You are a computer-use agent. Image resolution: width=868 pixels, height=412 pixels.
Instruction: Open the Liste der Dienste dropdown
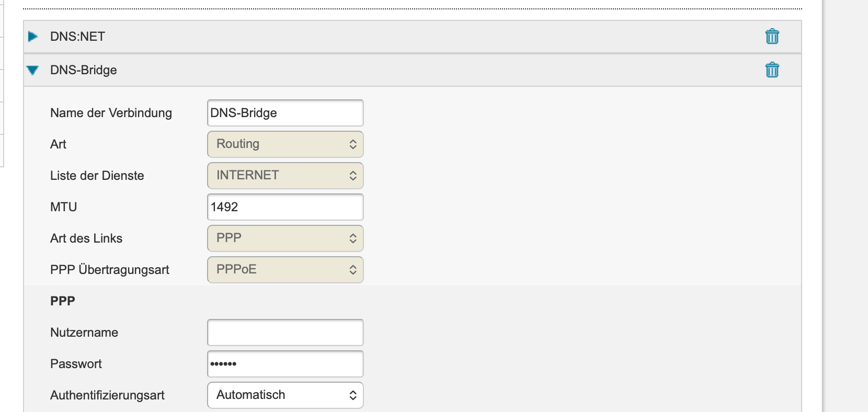click(x=285, y=176)
